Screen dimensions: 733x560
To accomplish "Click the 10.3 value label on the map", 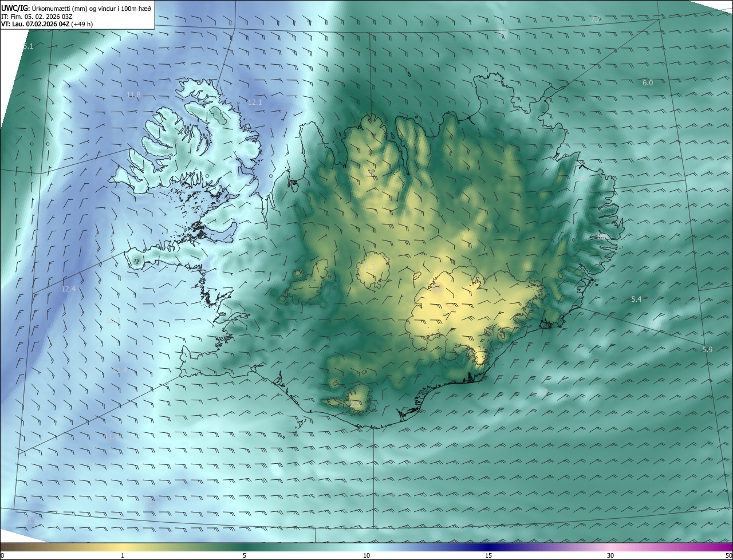I will tap(113, 320).
